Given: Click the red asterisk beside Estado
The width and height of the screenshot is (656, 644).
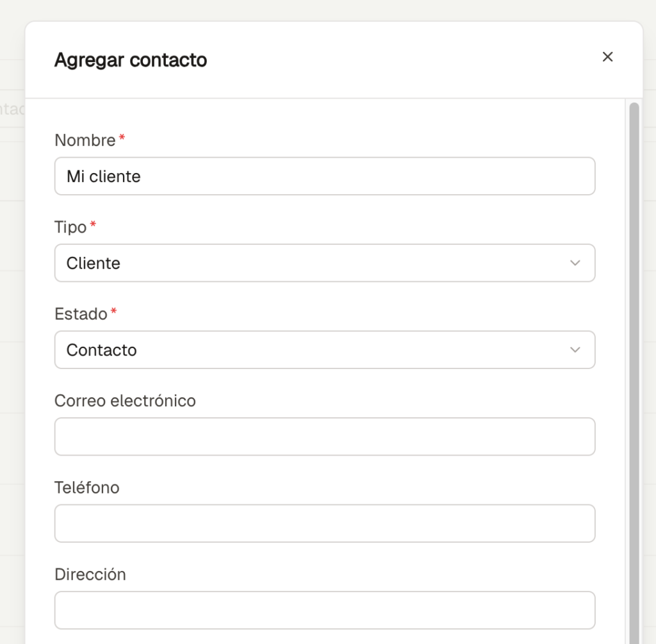Looking at the screenshot, I should [114, 312].
